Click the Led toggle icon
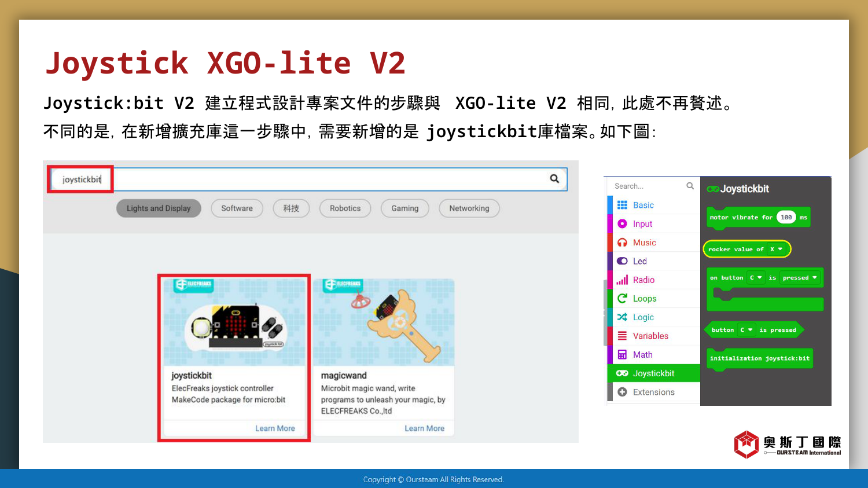 pyautogui.click(x=622, y=261)
